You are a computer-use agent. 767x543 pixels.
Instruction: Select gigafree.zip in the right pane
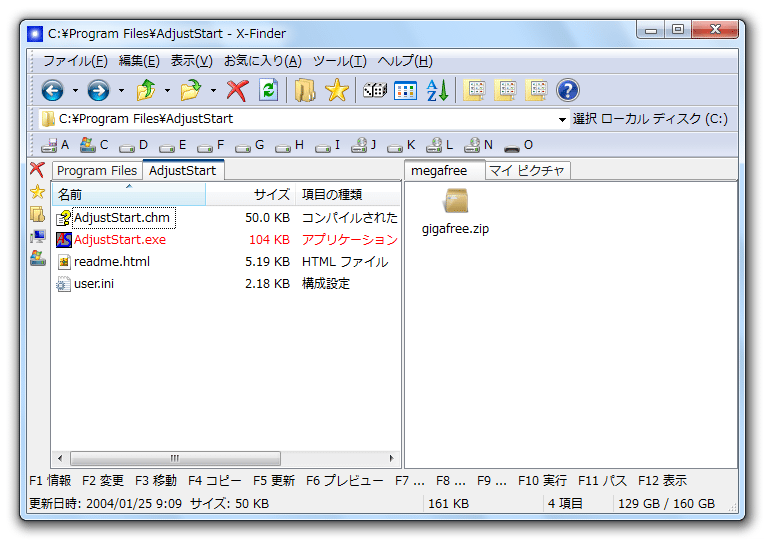pyautogui.click(x=455, y=212)
